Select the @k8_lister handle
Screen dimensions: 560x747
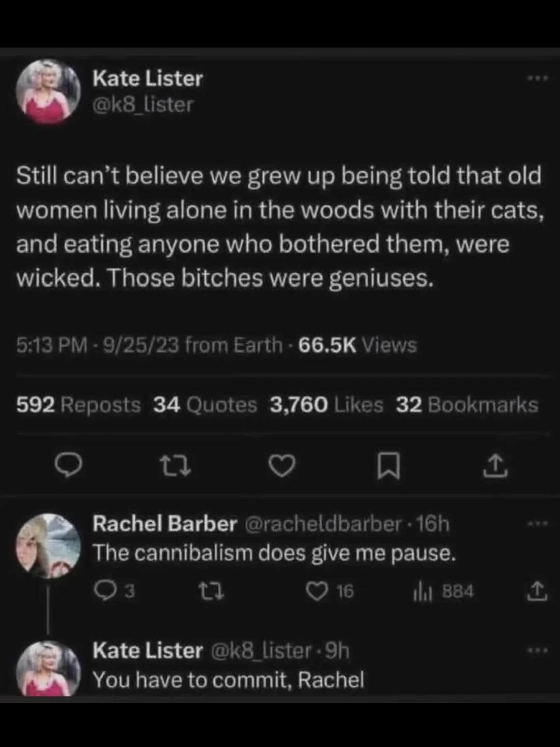click(x=144, y=104)
